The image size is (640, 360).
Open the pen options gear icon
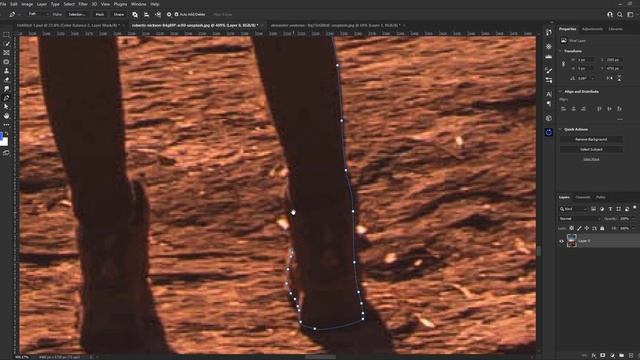tap(169, 14)
